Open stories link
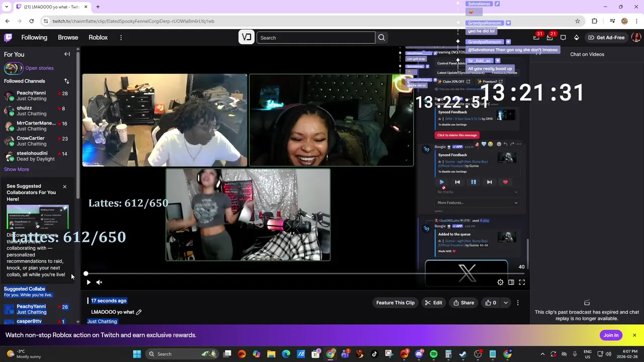The height and width of the screenshot is (362, 644). (39, 68)
